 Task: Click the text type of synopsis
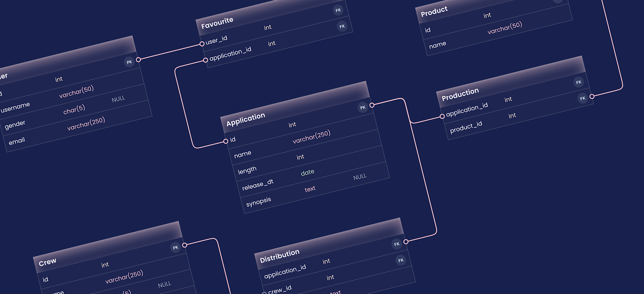[310, 189]
